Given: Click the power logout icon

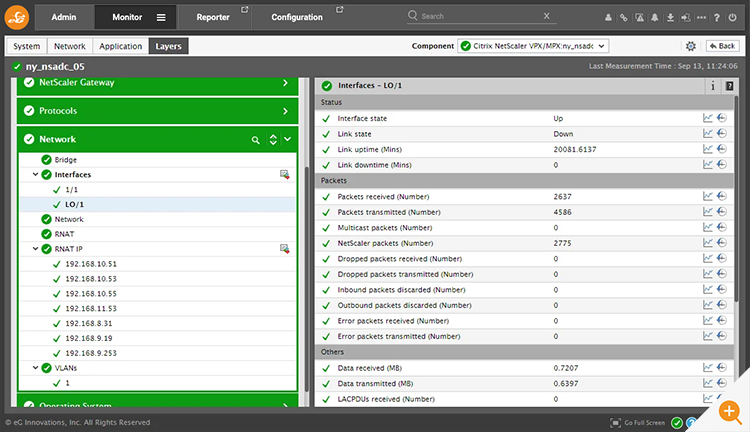Looking at the screenshot, I should pos(732,18).
